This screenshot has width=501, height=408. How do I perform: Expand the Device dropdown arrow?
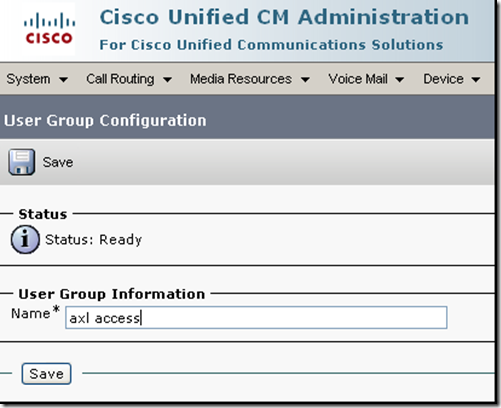(476, 80)
